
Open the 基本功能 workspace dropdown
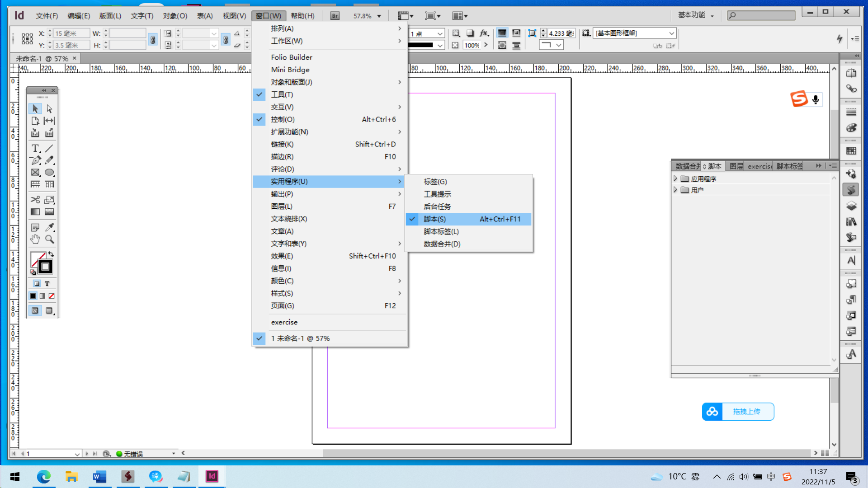click(x=696, y=15)
